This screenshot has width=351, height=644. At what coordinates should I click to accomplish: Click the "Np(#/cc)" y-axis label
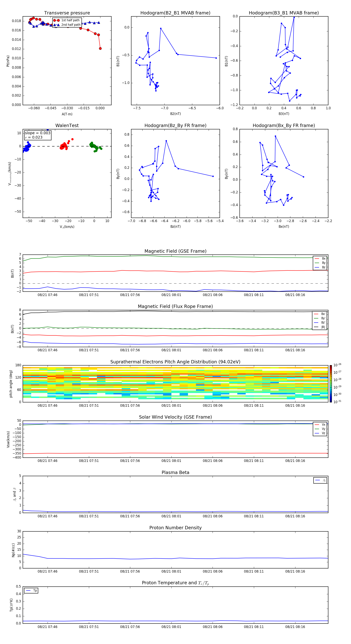(13, 550)
